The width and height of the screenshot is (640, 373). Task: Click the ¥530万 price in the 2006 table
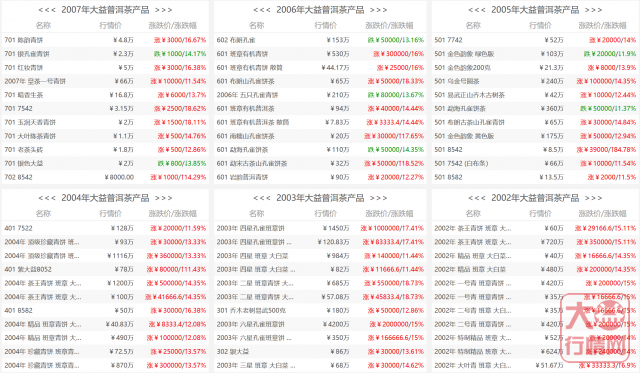338,54
